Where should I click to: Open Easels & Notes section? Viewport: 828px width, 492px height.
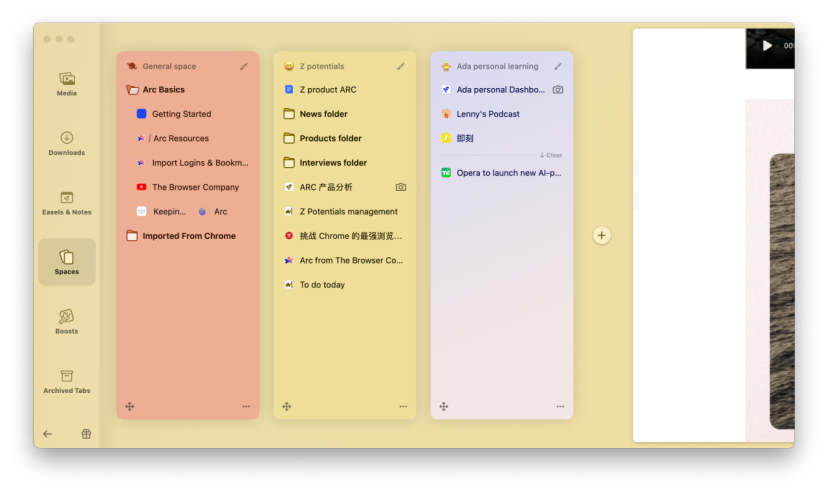click(x=67, y=203)
